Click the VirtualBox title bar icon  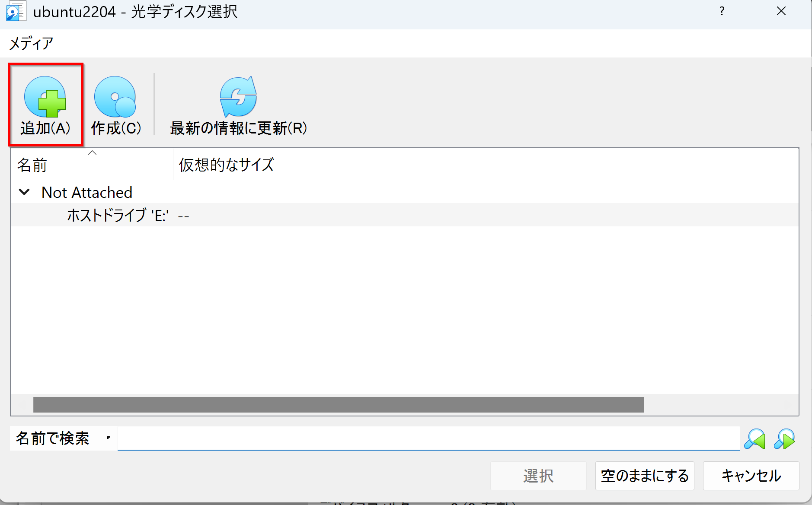coord(16,12)
